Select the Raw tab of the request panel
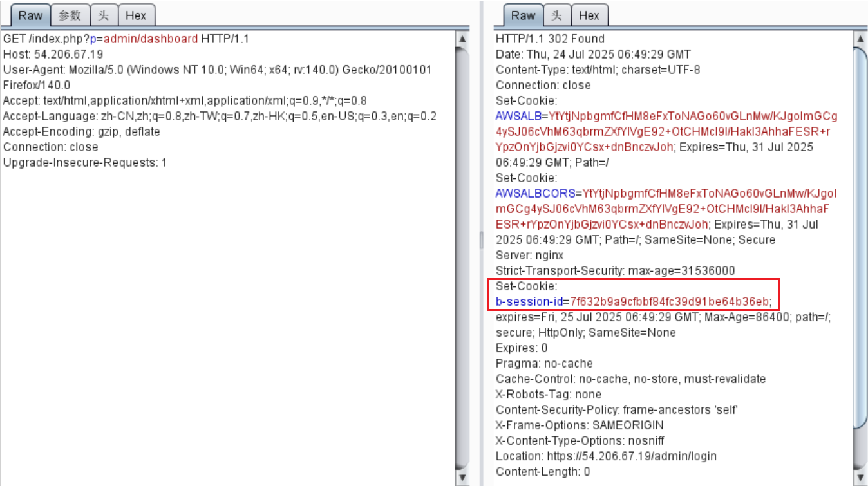The width and height of the screenshot is (868, 486). coord(30,15)
